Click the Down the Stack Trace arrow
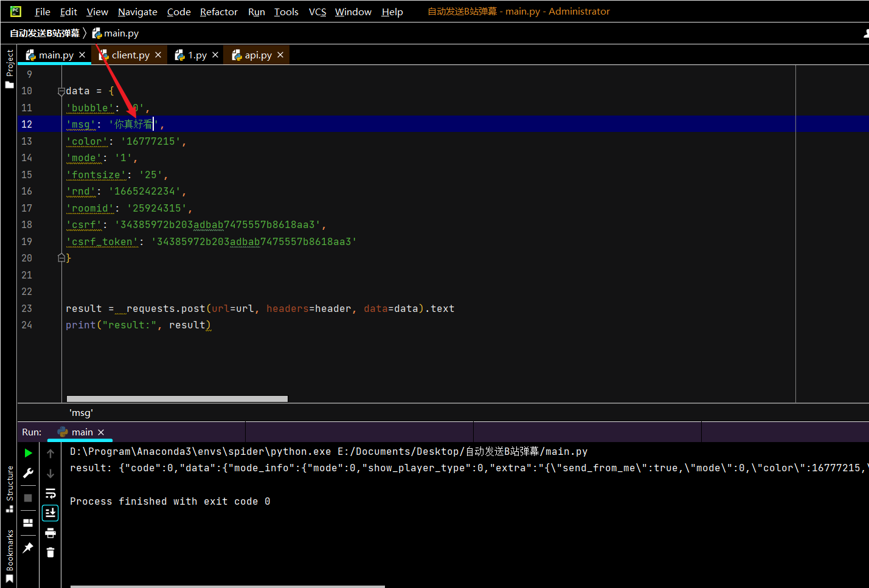Viewport: 869px width, 588px height. click(50, 473)
